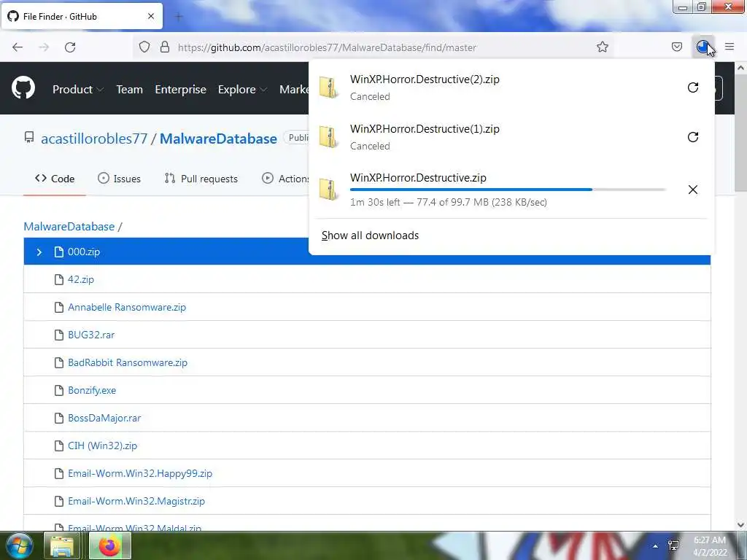Click the in-progress WinXP.Horror.Destructive.zip file icon
Image resolution: width=747 pixels, height=560 pixels.
point(329,190)
